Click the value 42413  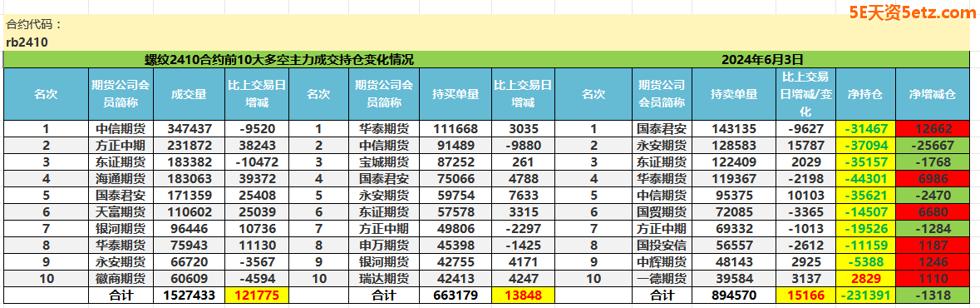(456, 279)
